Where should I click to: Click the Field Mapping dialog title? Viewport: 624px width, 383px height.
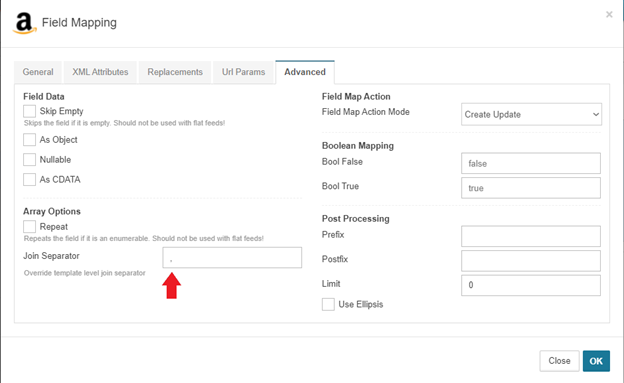click(79, 23)
